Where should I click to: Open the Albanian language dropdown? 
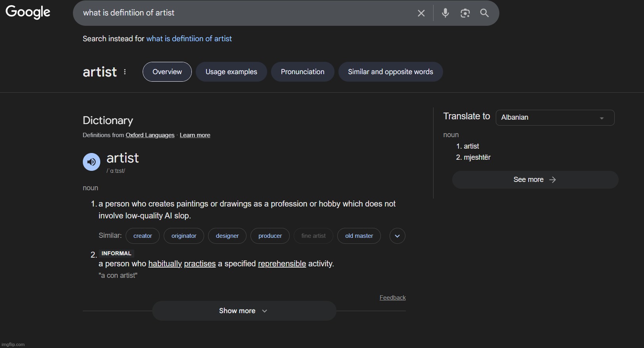coord(555,118)
